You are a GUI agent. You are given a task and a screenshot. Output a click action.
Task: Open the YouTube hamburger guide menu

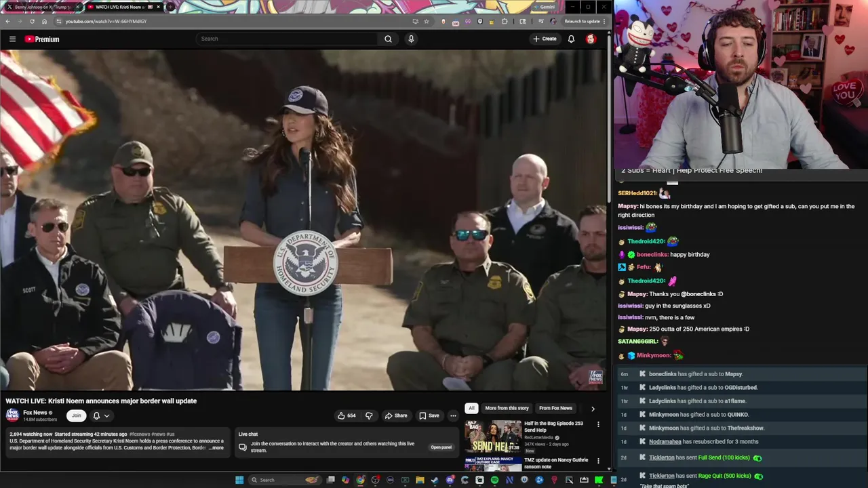click(x=12, y=39)
